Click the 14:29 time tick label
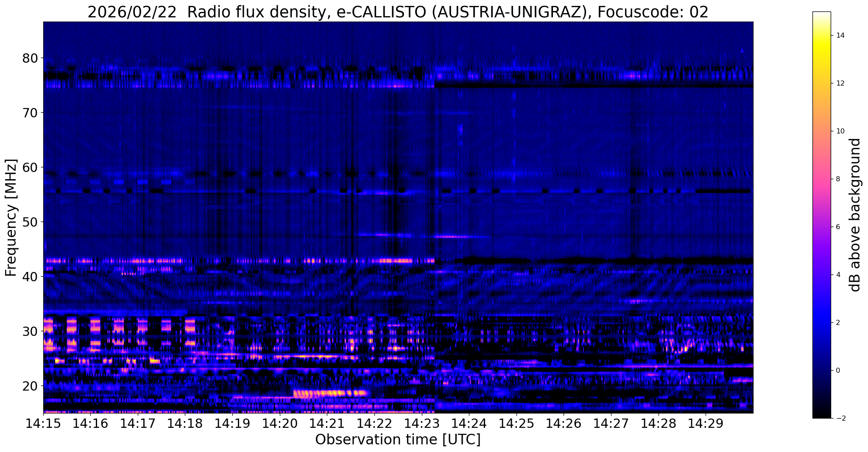Screen dimensions: 868x452 click(x=706, y=423)
